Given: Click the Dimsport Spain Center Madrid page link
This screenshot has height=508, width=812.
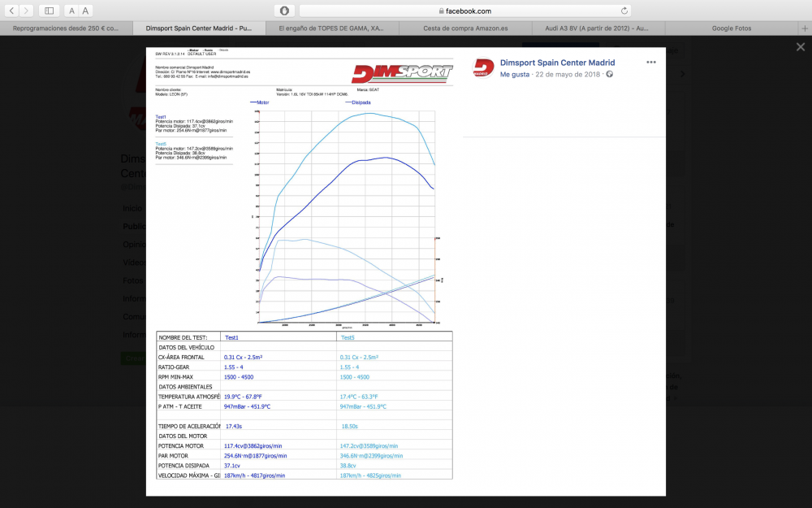Looking at the screenshot, I should pyautogui.click(x=557, y=63).
